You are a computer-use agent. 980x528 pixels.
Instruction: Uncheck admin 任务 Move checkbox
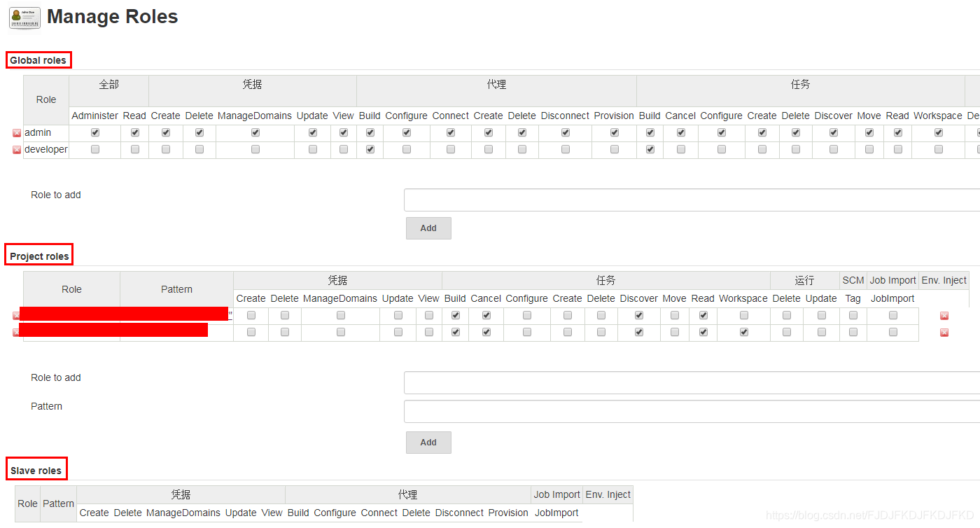(x=869, y=132)
